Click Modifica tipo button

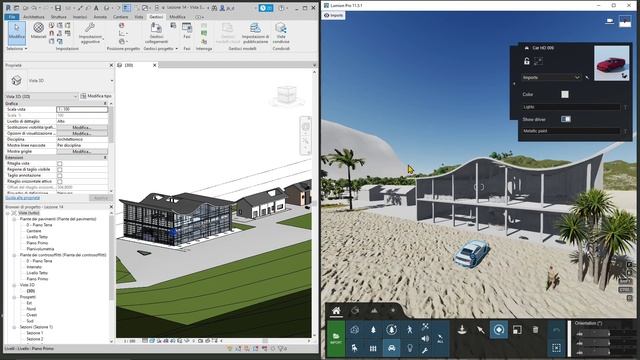coord(96,96)
